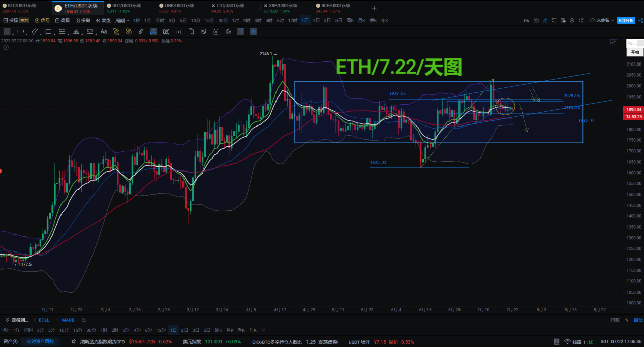Viewport: 644px width, 347px height.
Task: Select the 15分 timeframe in top toolbar
Action: (209, 20)
